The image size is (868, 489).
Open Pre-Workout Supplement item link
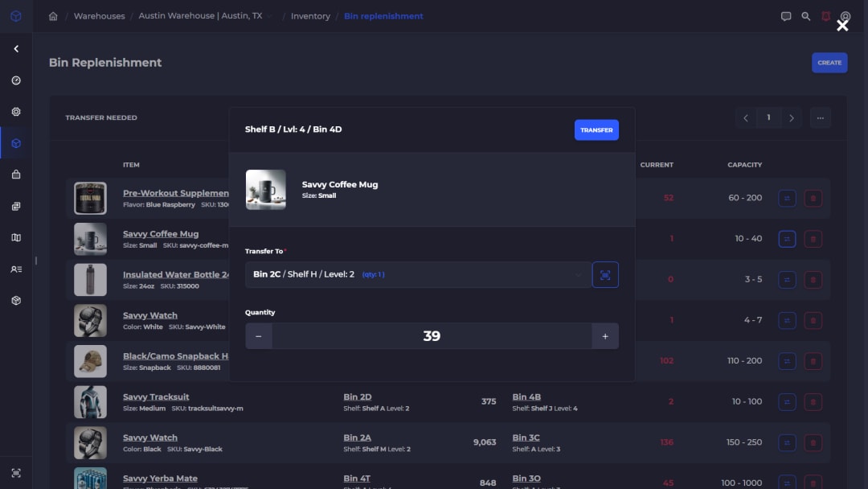[176, 193]
